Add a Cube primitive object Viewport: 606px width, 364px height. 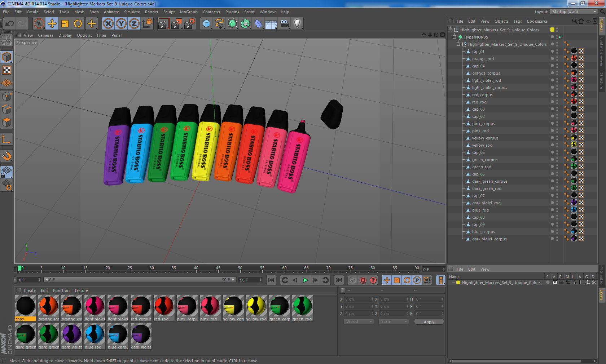[206, 24]
